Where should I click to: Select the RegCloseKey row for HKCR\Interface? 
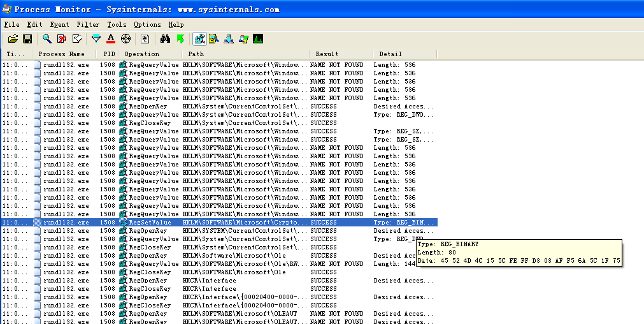tap(219, 289)
